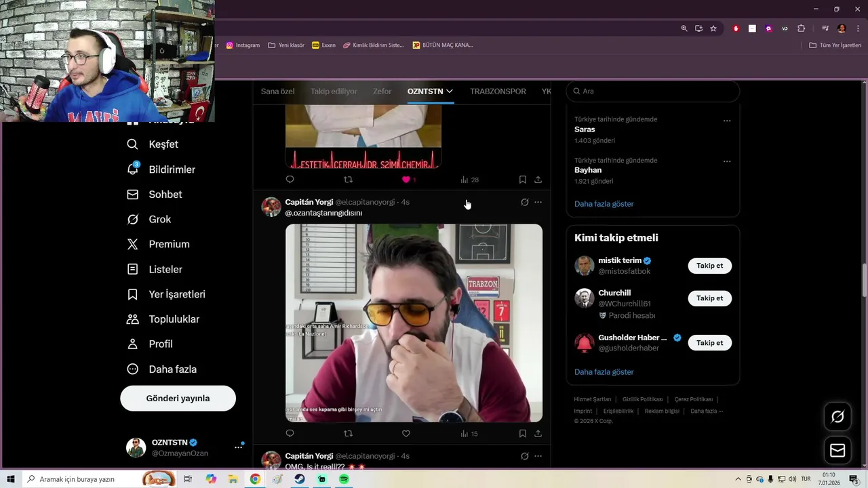Bookmark this page with star icon

(x=713, y=28)
